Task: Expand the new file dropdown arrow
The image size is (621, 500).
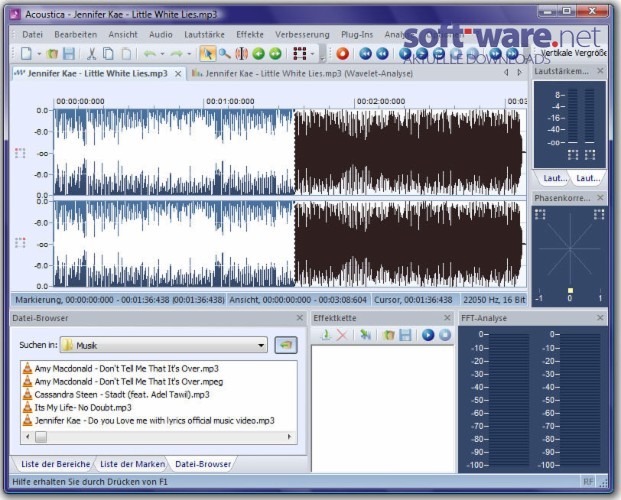Action: tap(39, 54)
